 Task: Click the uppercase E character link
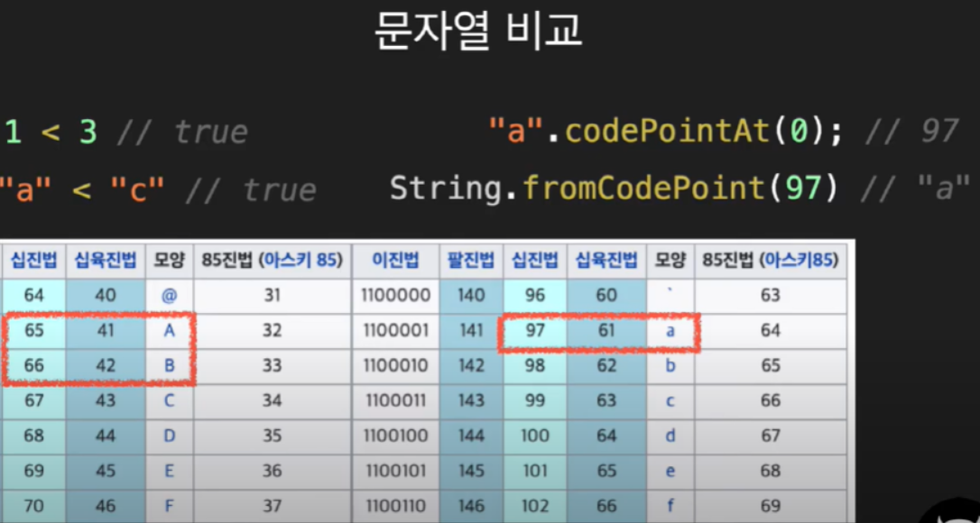[170, 471]
